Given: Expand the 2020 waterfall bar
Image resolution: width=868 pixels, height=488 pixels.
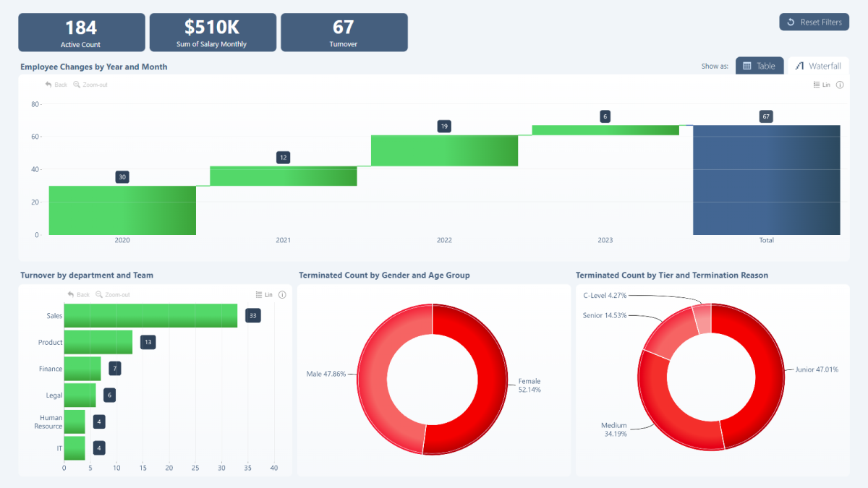Looking at the screenshot, I should (122, 210).
